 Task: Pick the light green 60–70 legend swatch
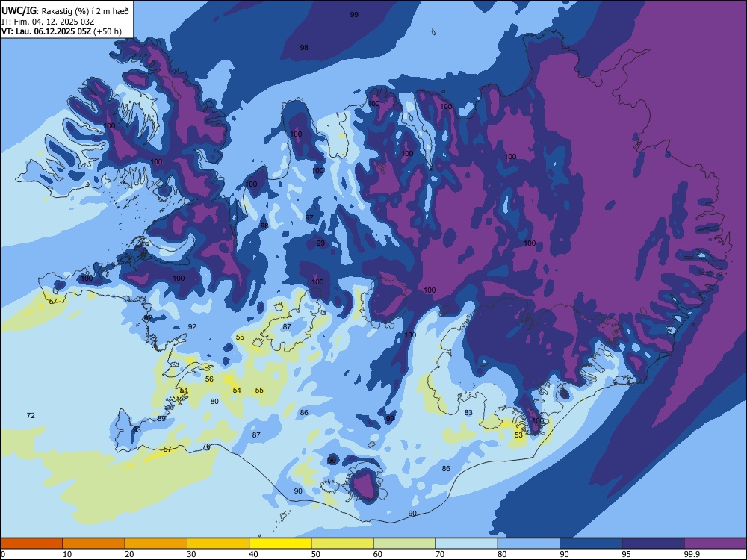(404, 544)
